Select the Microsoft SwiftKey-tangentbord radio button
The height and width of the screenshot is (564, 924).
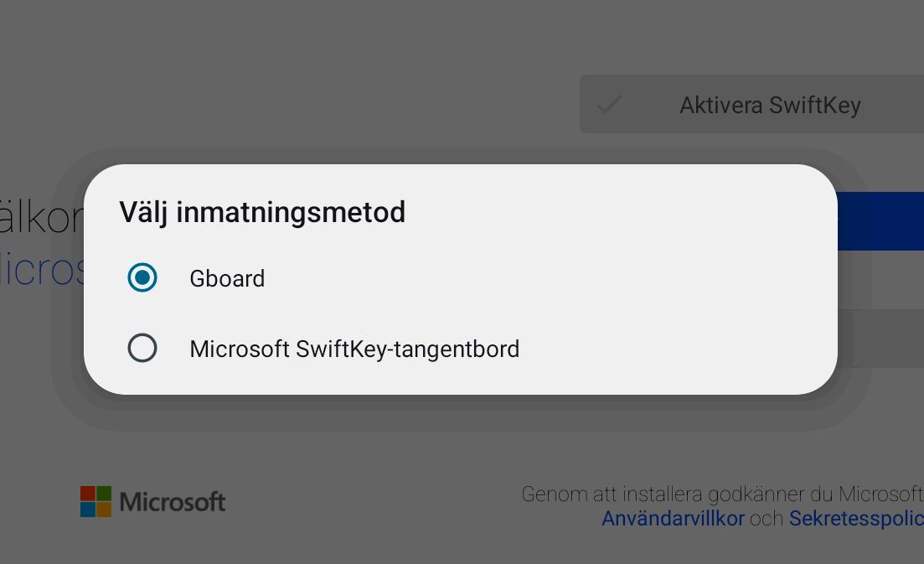pos(142,348)
